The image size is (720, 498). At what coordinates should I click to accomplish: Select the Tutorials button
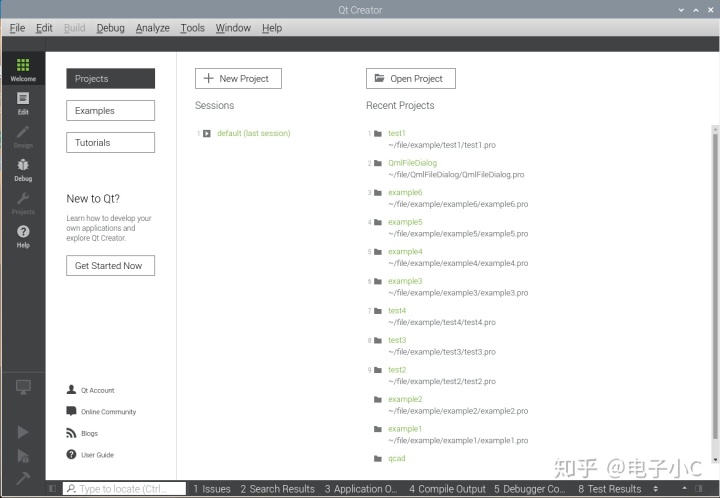[x=110, y=143]
